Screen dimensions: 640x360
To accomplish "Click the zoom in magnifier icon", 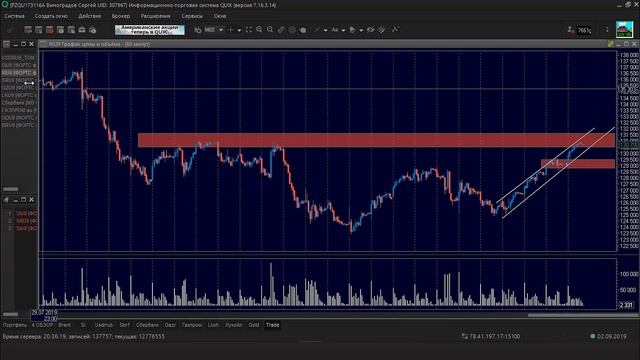I will pos(259,30).
